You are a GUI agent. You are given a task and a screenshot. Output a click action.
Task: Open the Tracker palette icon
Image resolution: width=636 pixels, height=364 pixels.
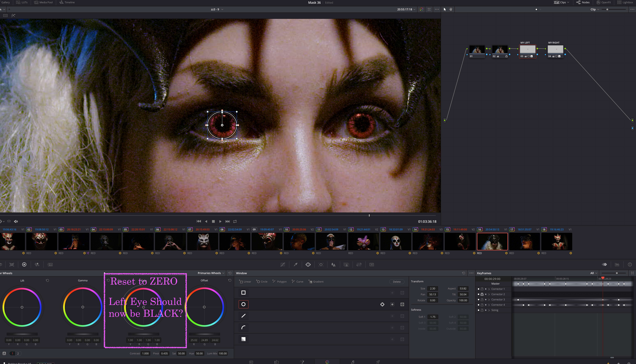point(321,265)
